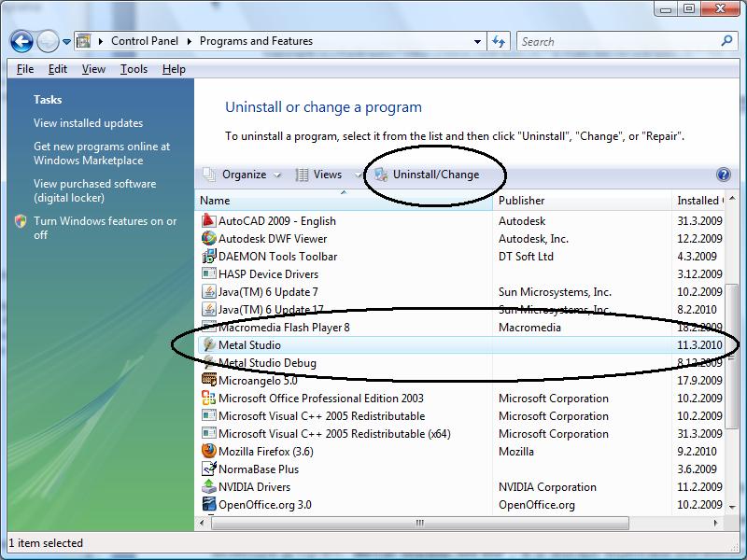The image size is (747, 560).
Task: Click the Views toolbar button
Action: click(x=318, y=175)
